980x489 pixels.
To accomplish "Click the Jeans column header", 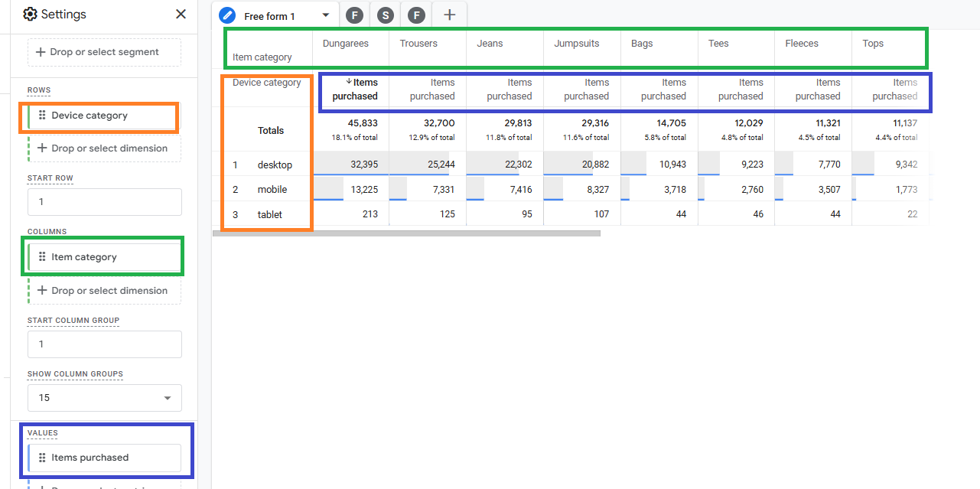I will click(x=490, y=44).
